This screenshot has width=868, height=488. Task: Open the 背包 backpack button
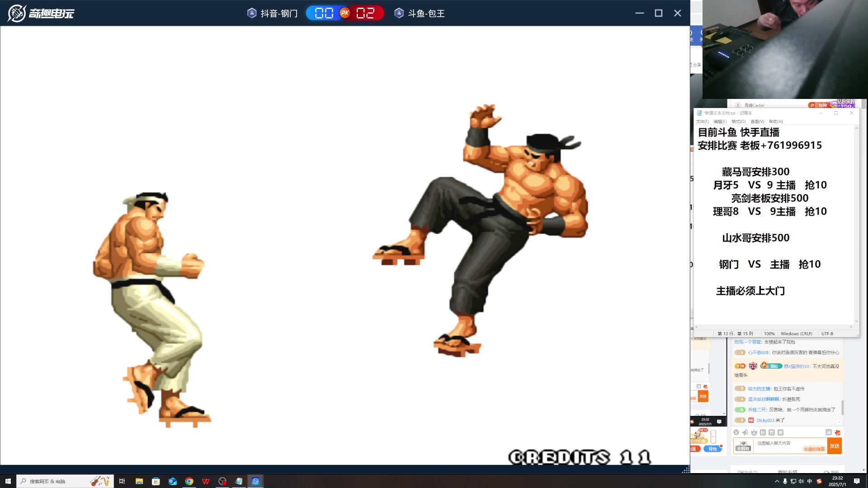(713, 449)
